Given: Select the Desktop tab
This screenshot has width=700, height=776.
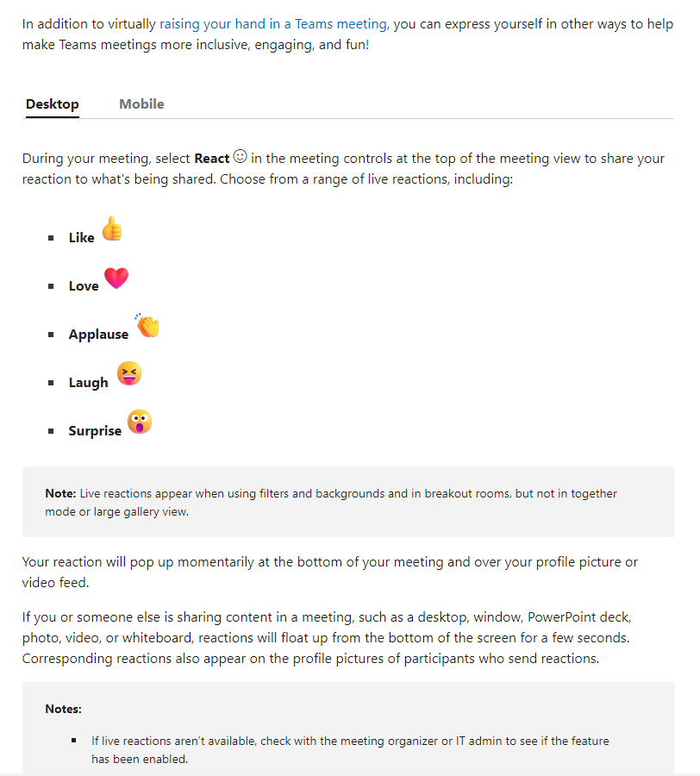Looking at the screenshot, I should tap(53, 104).
